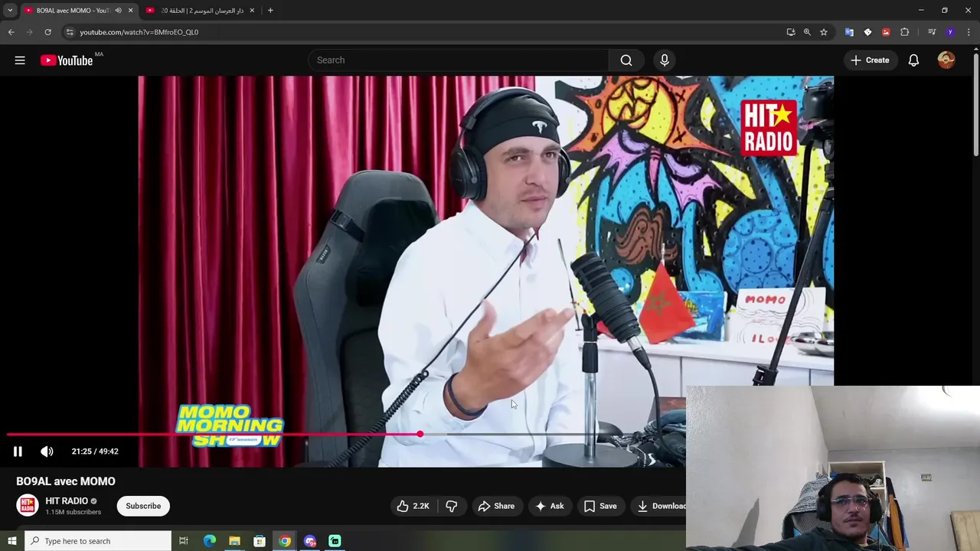980x551 pixels.
Task: Open the Ask AI feature
Action: 550,506
